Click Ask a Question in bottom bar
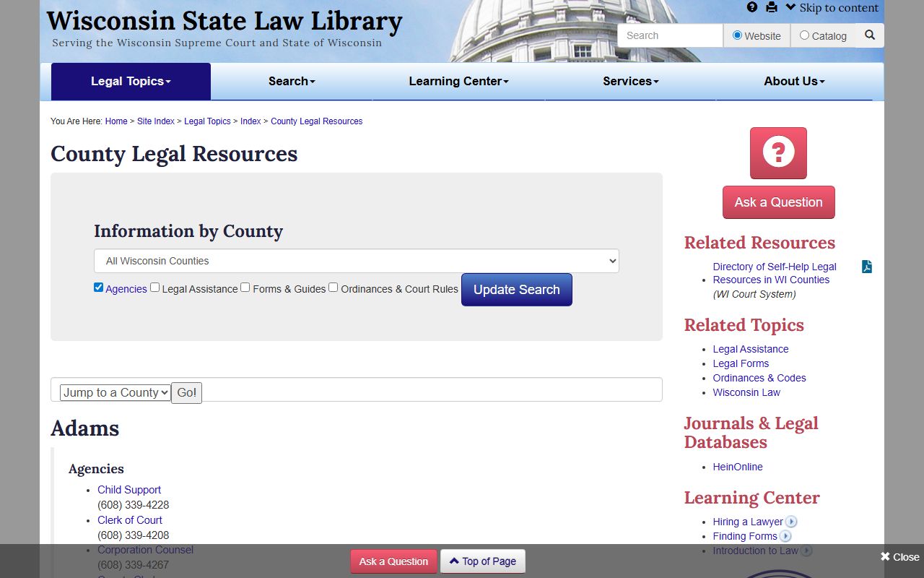924x578 pixels. click(393, 561)
